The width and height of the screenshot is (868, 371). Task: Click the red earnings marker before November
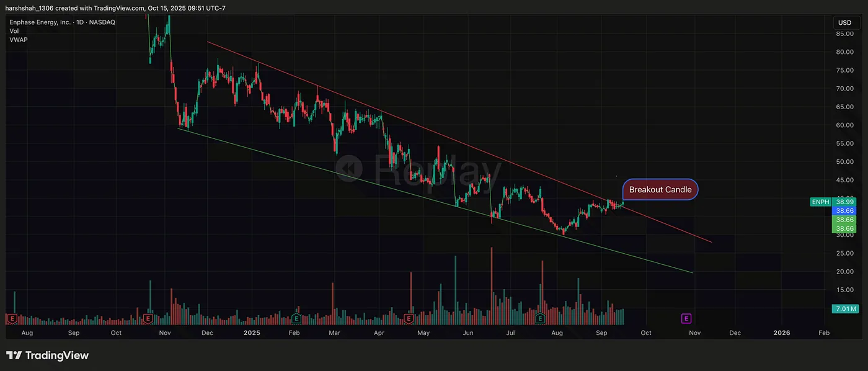[x=148, y=318]
